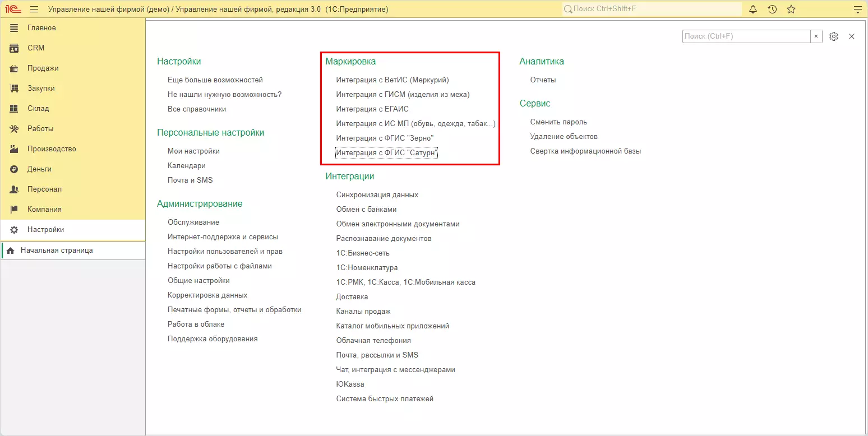The image size is (868, 436).
Task: Open the Продажи section
Action: tap(73, 68)
